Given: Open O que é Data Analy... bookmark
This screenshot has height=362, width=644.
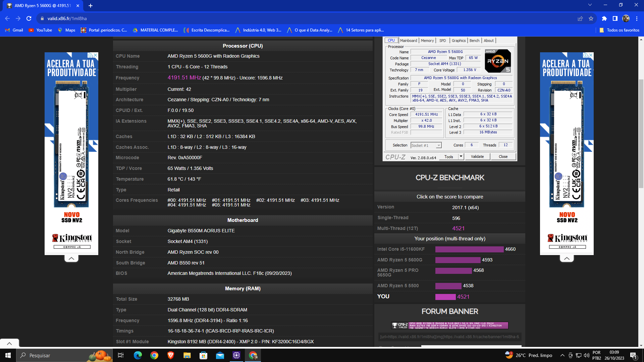Looking at the screenshot, I should pos(310,30).
